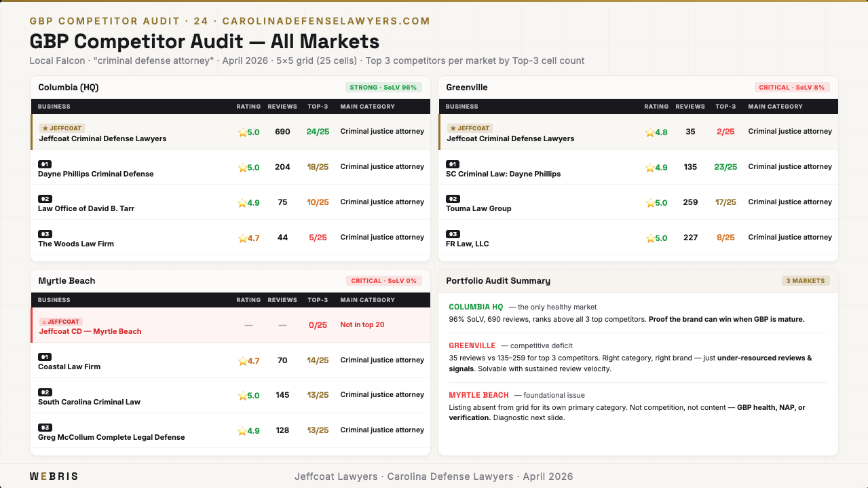Screen dimensions: 868x488
Task: Click the 8/25 value for FR Law, LLC
Action: (726, 238)
